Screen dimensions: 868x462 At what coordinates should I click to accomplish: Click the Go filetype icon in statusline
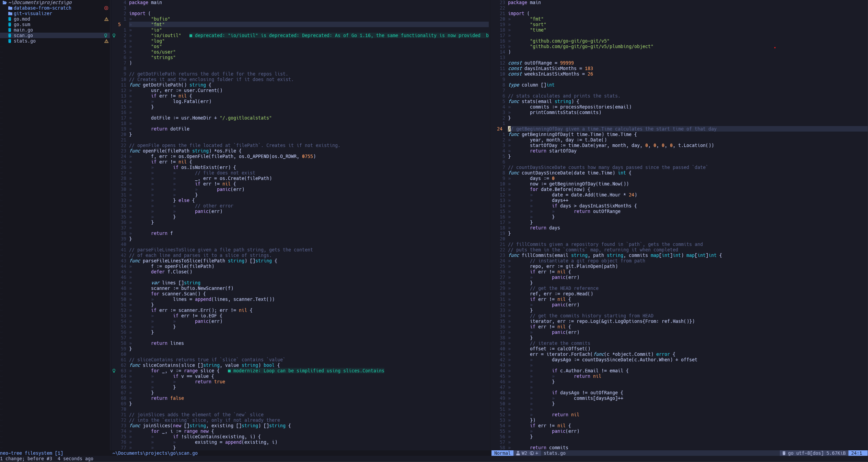784,453
